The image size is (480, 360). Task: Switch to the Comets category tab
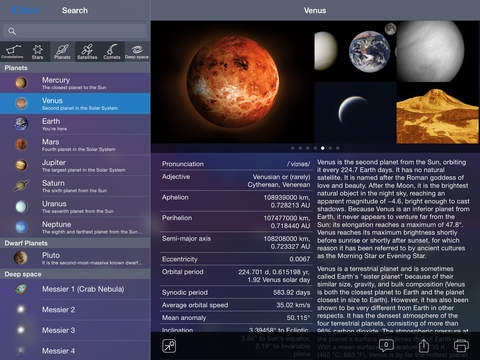coord(112,51)
